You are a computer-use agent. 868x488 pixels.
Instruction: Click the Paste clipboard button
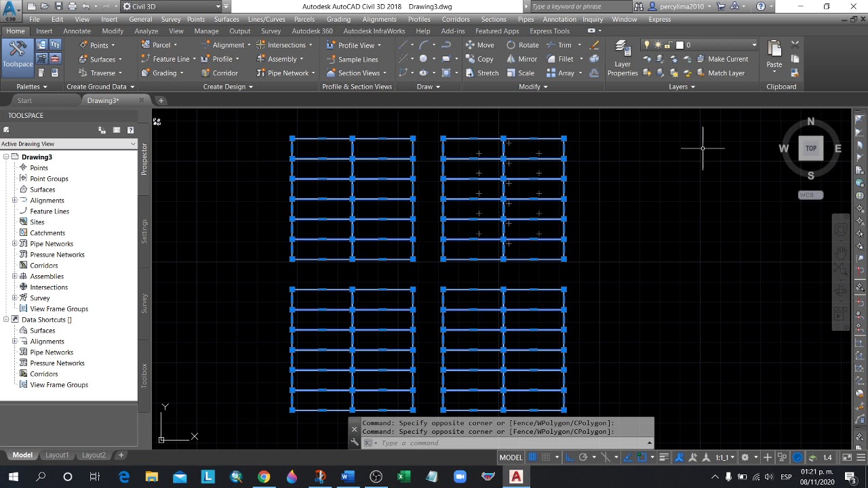tap(774, 54)
